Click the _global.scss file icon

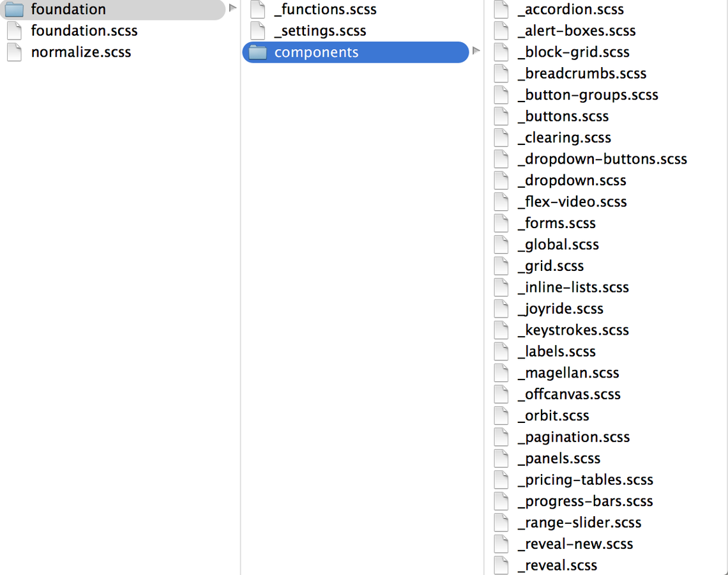pos(501,244)
